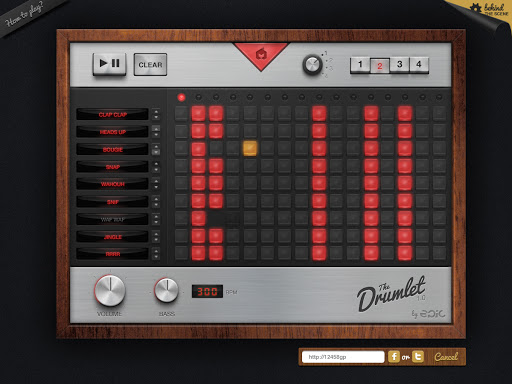Click the WAHOUH sound label
The width and height of the screenshot is (512, 384).
[112, 184]
